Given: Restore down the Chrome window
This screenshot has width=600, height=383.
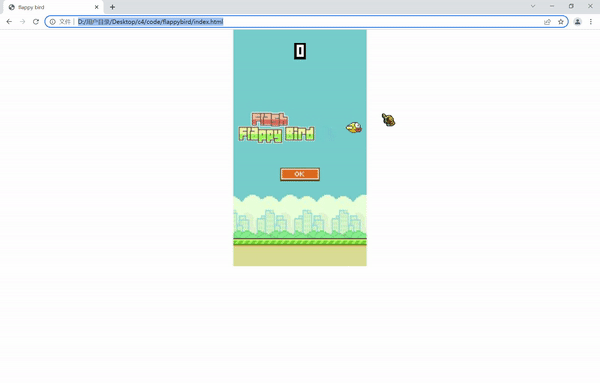Looking at the screenshot, I should (571, 6).
